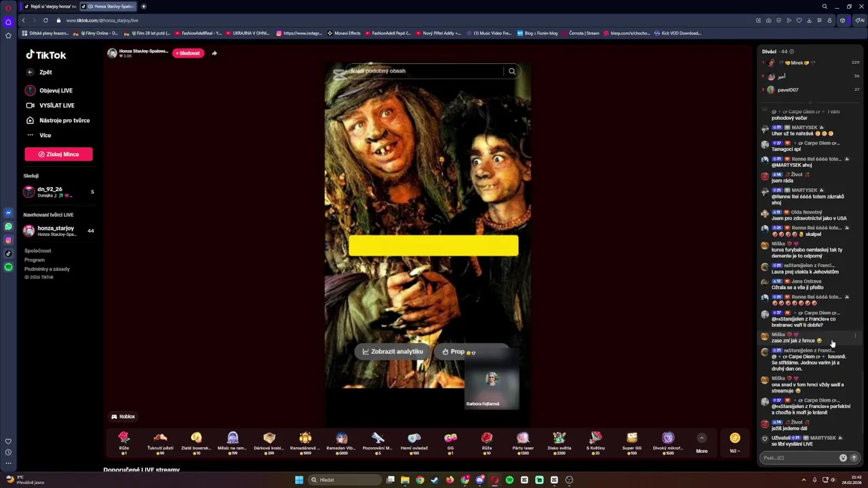This screenshot has height=488, width=868.
Task: Open VYSÍLAT LIVE in sidebar
Action: (50, 105)
